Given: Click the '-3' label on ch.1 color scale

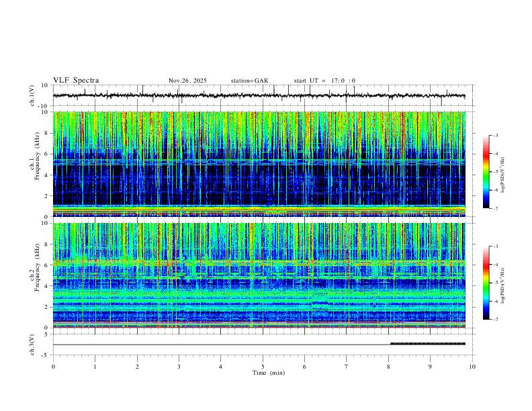Looking at the screenshot, I should [x=496, y=135].
